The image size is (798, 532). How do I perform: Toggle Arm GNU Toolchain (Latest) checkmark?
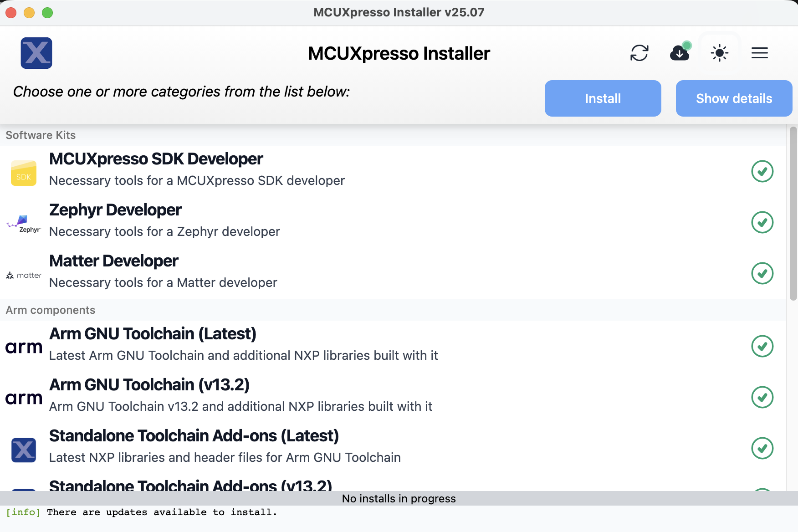point(762,346)
